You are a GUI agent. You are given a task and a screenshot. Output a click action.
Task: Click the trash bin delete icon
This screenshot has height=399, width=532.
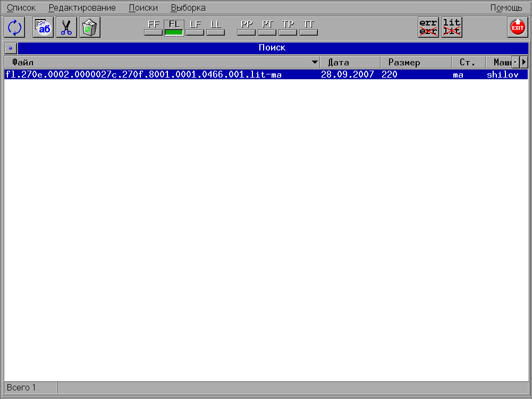(x=90, y=28)
